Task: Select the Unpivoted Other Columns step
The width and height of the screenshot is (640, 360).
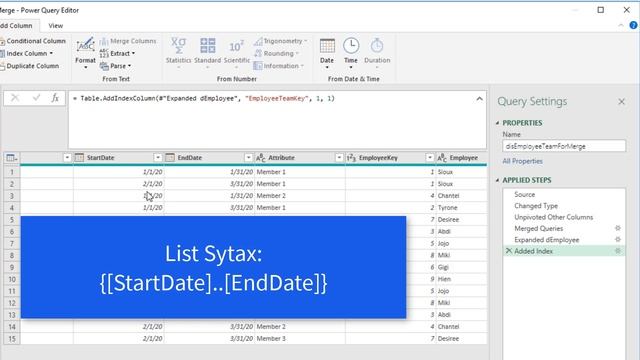Action: tap(553, 217)
